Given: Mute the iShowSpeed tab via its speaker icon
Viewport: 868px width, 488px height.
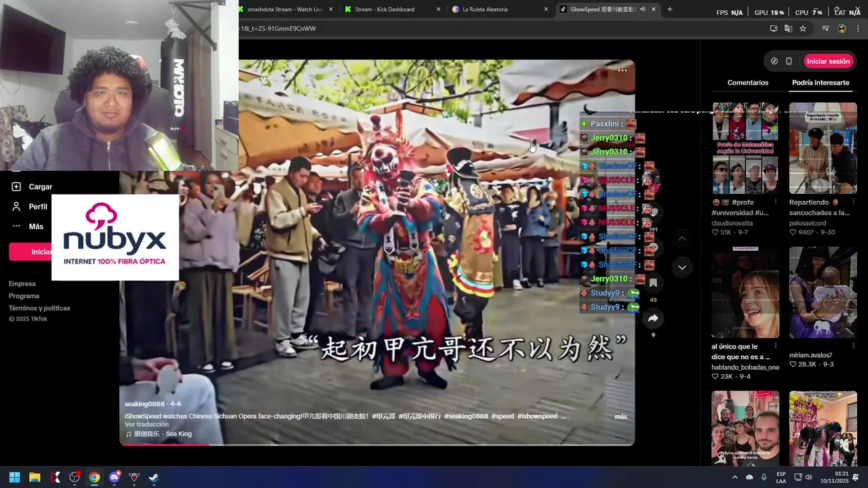Looking at the screenshot, I should pyautogui.click(x=642, y=9).
